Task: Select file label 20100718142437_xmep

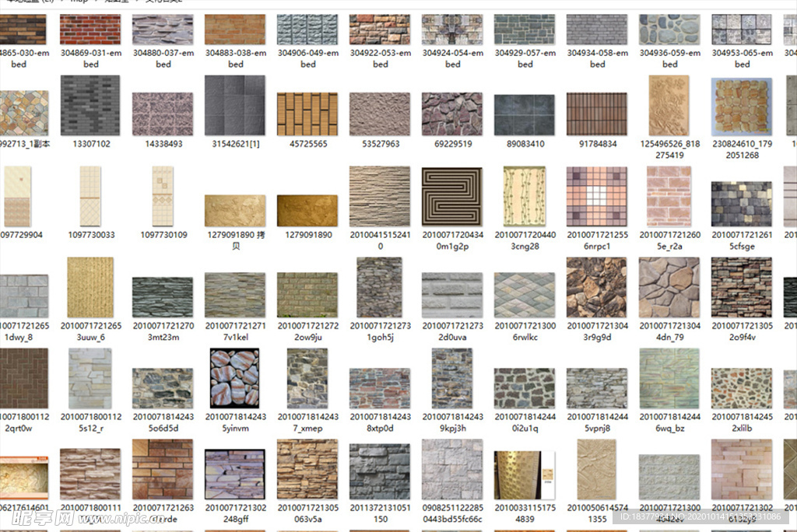Action: point(308,422)
